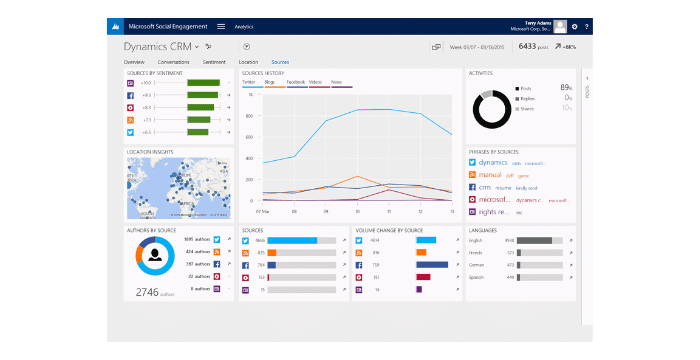700x360 pixels.
Task: Click the Location Insights world map
Action: tap(179, 188)
